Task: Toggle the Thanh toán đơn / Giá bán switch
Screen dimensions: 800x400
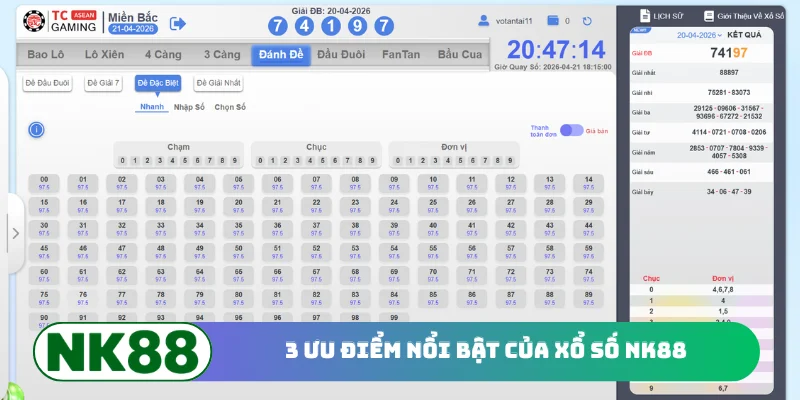Action: click(571, 131)
